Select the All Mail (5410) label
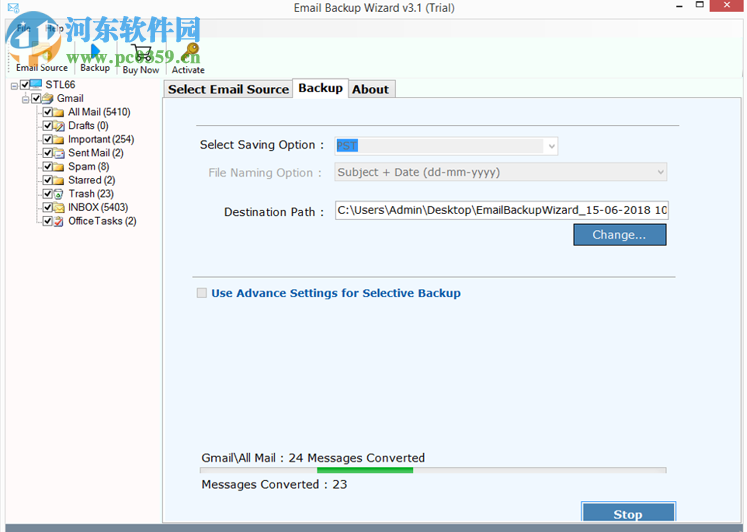The height and width of the screenshot is (532, 747). (x=99, y=112)
